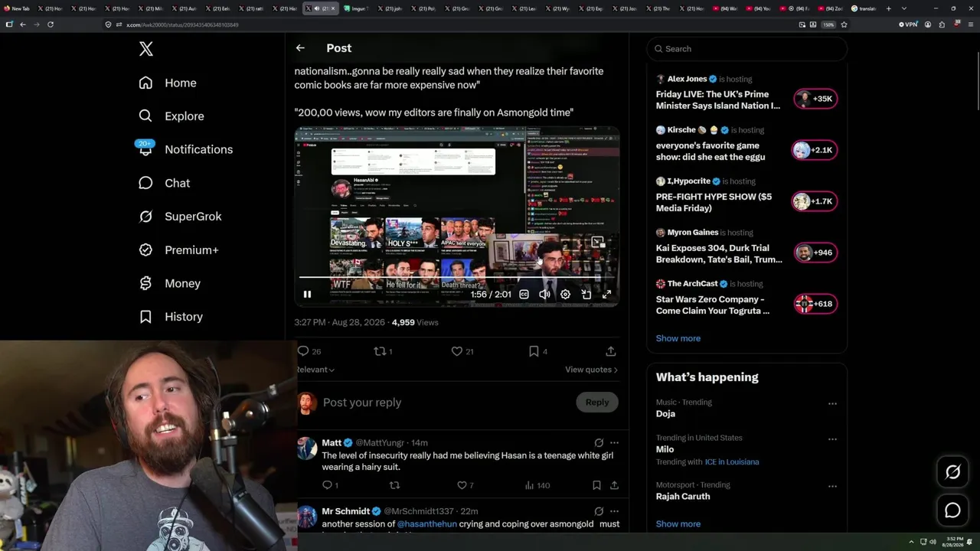Open Mr Schmidt's profile name
Image resolution: width=980 pixels, height=551 pixels.
click(x=345, y=511)
